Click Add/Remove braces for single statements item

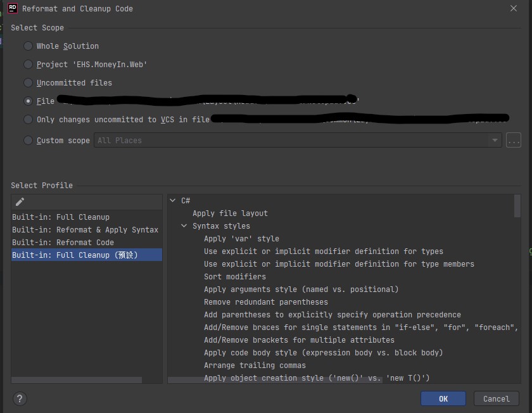(360, 327)
